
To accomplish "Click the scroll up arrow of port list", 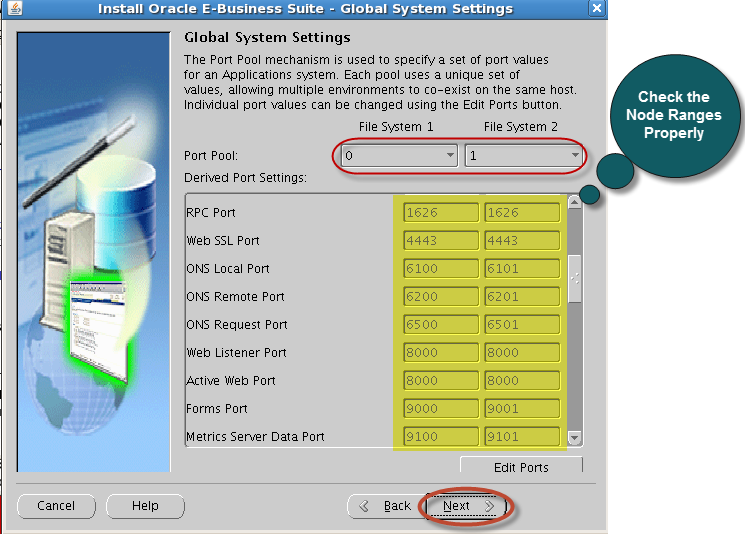I will 575,202.
